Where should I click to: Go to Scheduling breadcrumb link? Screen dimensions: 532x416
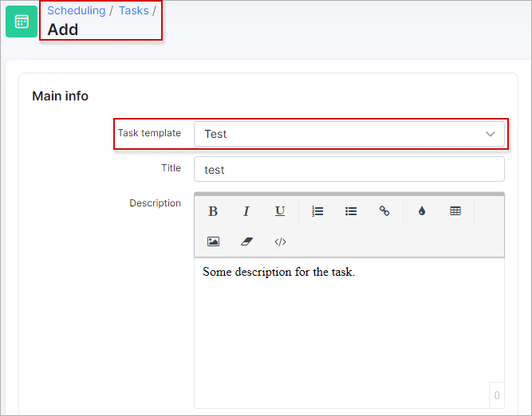coord(77,10)
